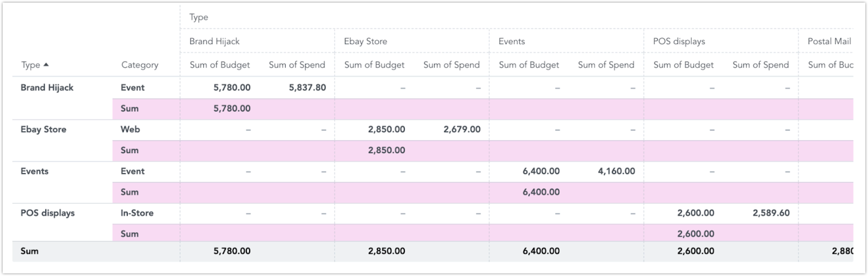Select Sum of Spend header under Events
This screenshot has width=868, height=276.
606,65
